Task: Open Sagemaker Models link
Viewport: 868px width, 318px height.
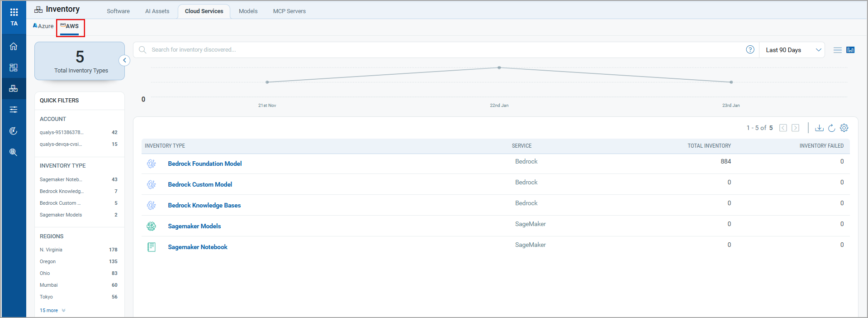Action: pyautogui.click(x=194, y=226)
